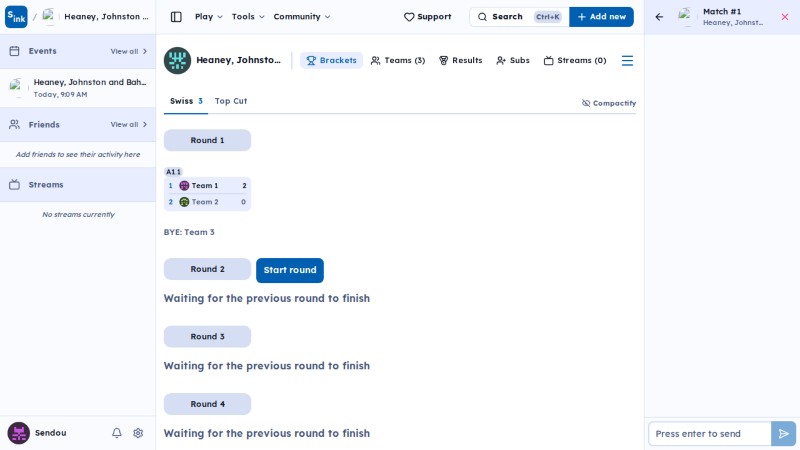This screenshot has height=450, width=800.
Task: Switch to the Brackets tab
Action: pyautogui.click(x=331, y=60)
